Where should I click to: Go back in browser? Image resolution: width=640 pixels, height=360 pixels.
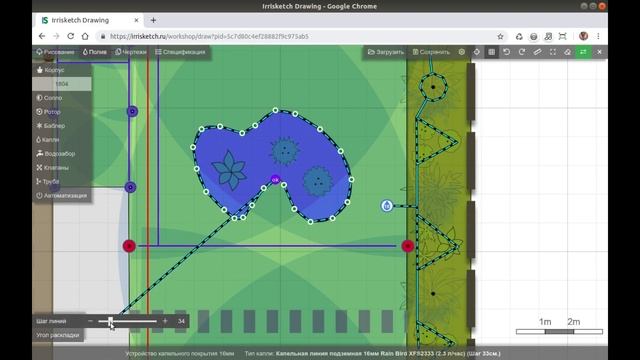[x=42, y=36]
